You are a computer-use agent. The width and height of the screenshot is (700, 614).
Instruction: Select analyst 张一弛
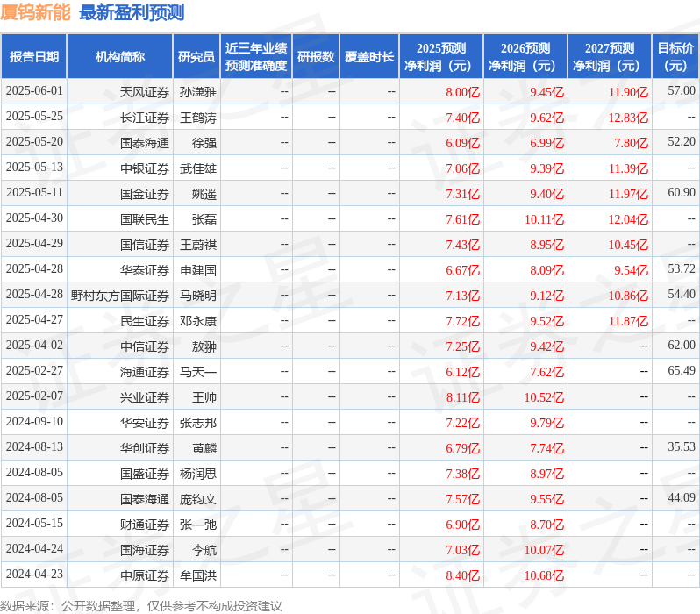click(x=198, y=525)
